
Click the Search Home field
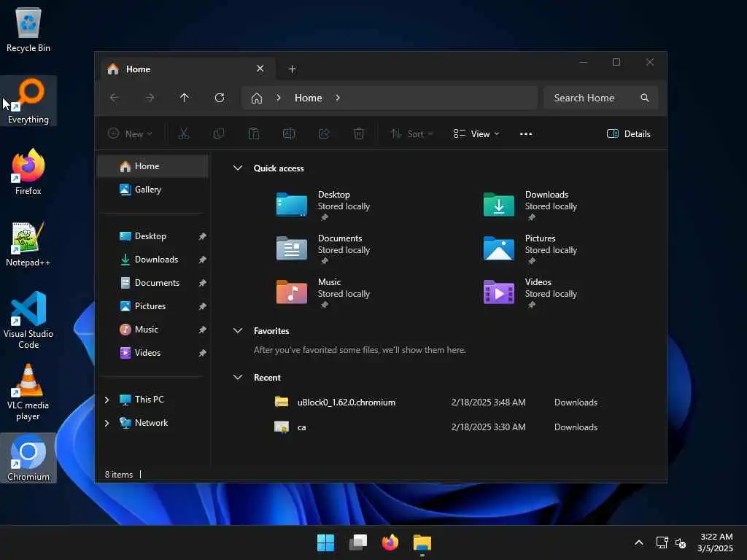click(601, 98)
